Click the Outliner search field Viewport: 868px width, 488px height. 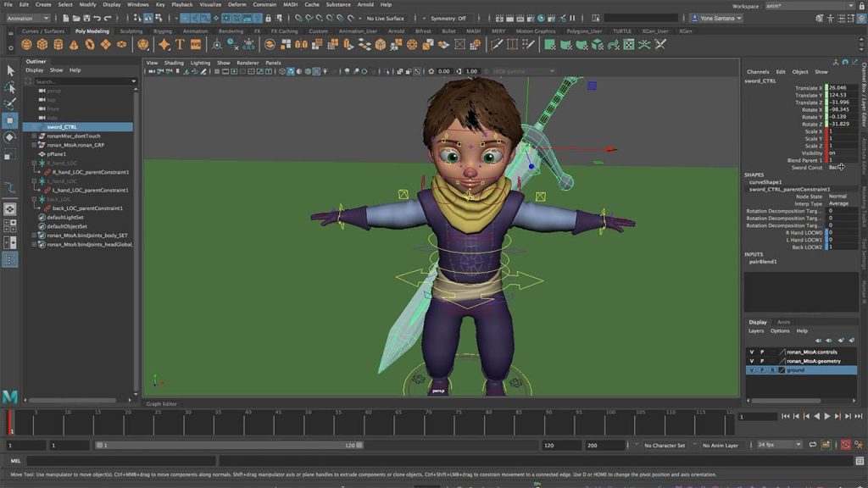click(x=84, y=81)
